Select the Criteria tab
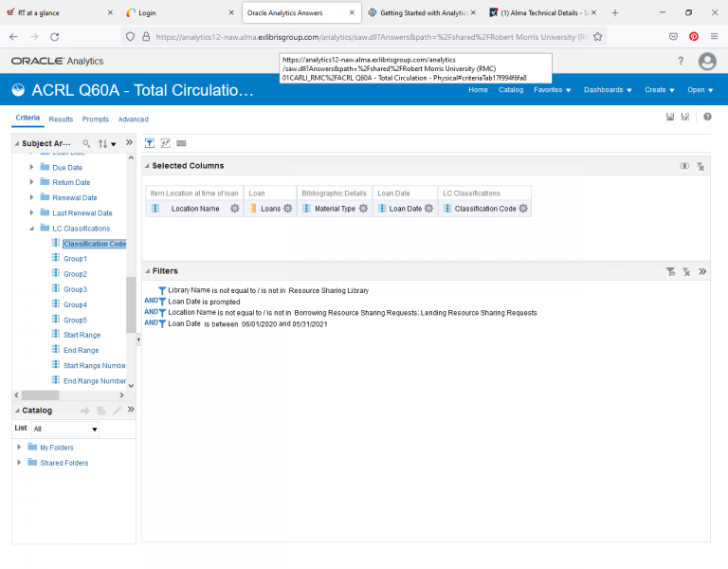The image size is (728, 569). (x=27, y=118)
